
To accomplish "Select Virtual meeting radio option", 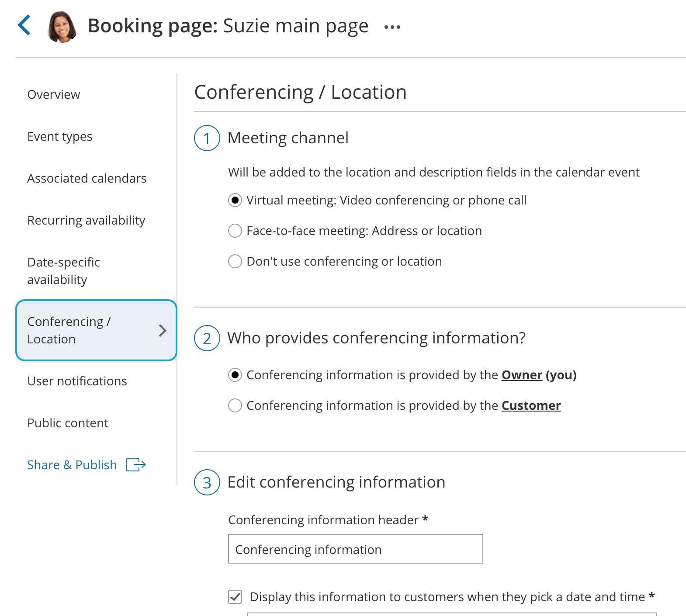I will click(x=235, y=200).
